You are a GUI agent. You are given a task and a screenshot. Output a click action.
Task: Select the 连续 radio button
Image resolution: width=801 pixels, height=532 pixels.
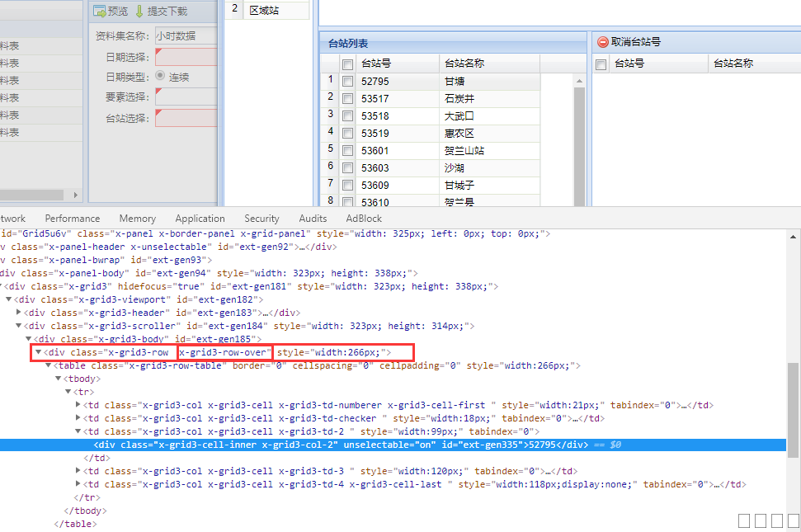(x=160, y=76)
